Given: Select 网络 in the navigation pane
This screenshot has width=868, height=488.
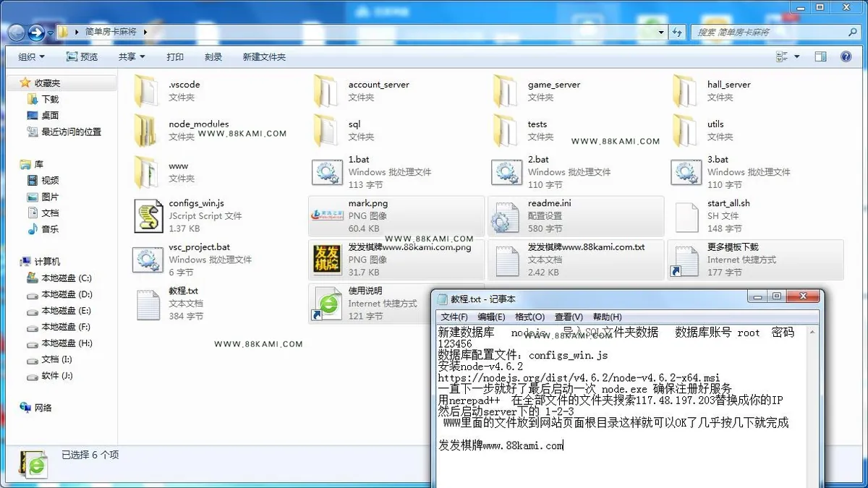Looking at the screenshot, I should click(43, 408).
